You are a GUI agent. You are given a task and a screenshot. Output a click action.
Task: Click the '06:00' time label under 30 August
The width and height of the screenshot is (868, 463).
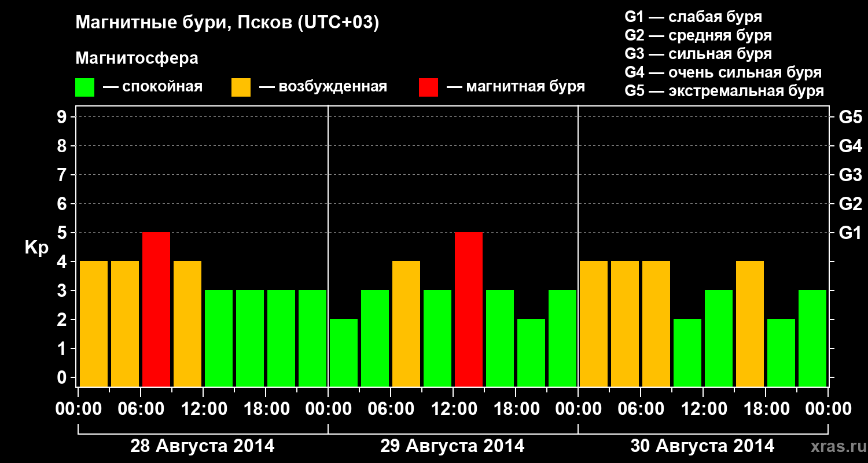tap(641, 409)
